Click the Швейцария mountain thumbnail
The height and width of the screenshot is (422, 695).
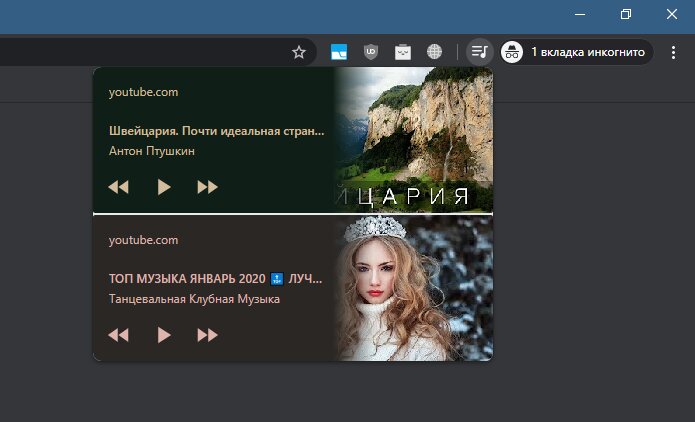[x=414, y=140]
